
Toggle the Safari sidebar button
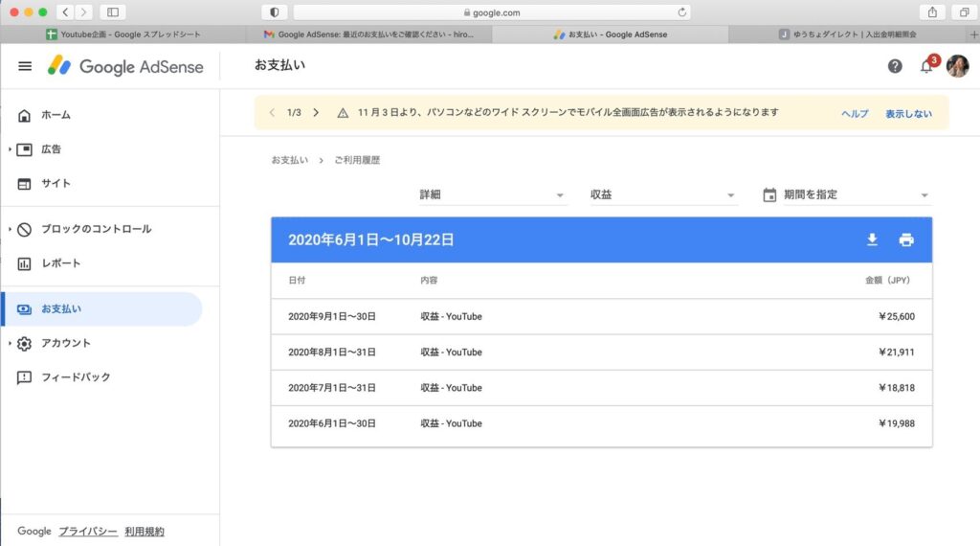(x=113, y=11)
